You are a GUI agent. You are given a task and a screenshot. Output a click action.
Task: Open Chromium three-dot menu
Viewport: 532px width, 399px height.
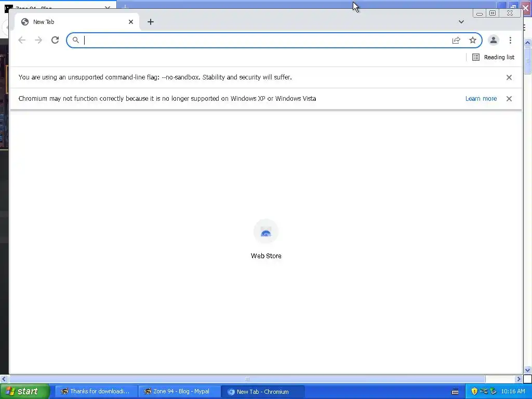tap(510, 40)
